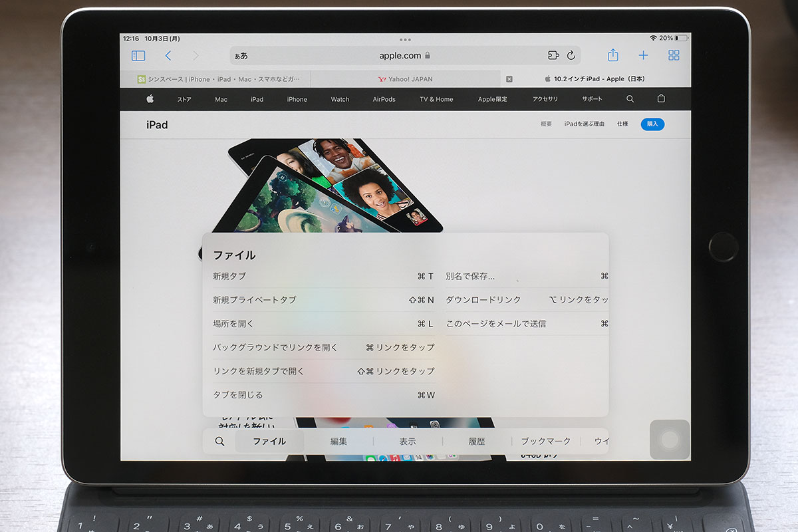The width and height of the screenshot is (798, 532).
Task: Tap the search icon in shortcut menu bar
Action: coord(220,441)
